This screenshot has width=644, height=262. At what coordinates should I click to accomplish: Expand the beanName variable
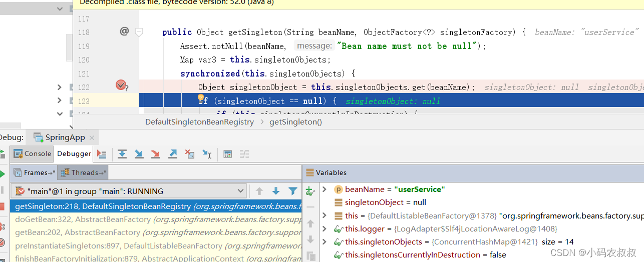pos(325,189)
